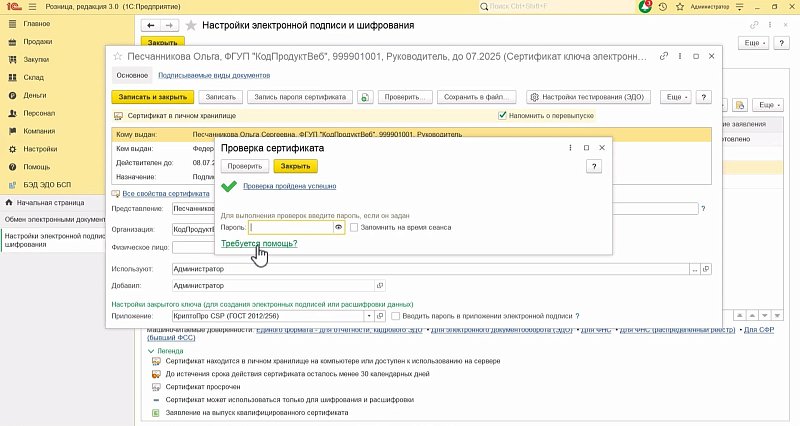The width and height of the screenshot is (800, 426).
Task: Click Сохранить в файл button
Action: [477, 97]
